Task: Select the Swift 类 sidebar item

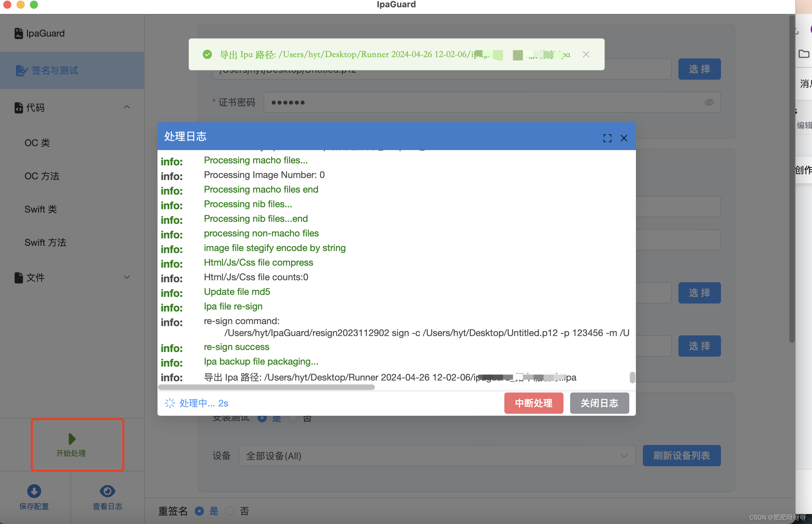Action: [41, 209]
